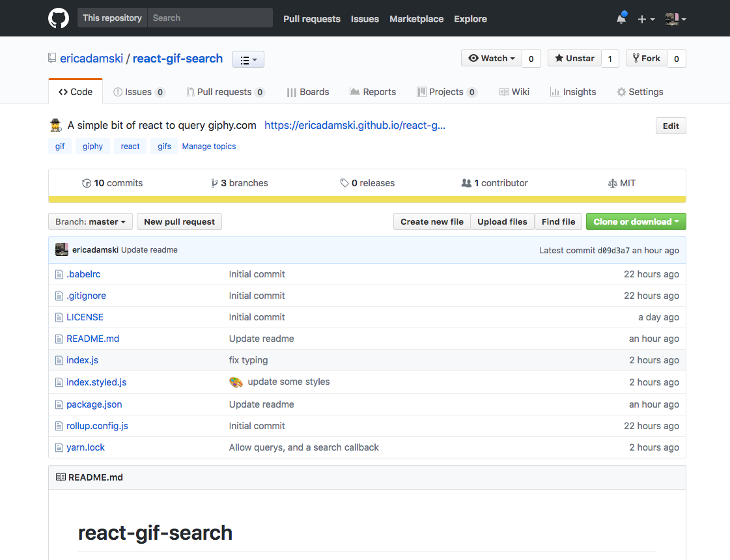Click the yellow language bar
The image size is (730, 560).
click(x=367, y=199)
